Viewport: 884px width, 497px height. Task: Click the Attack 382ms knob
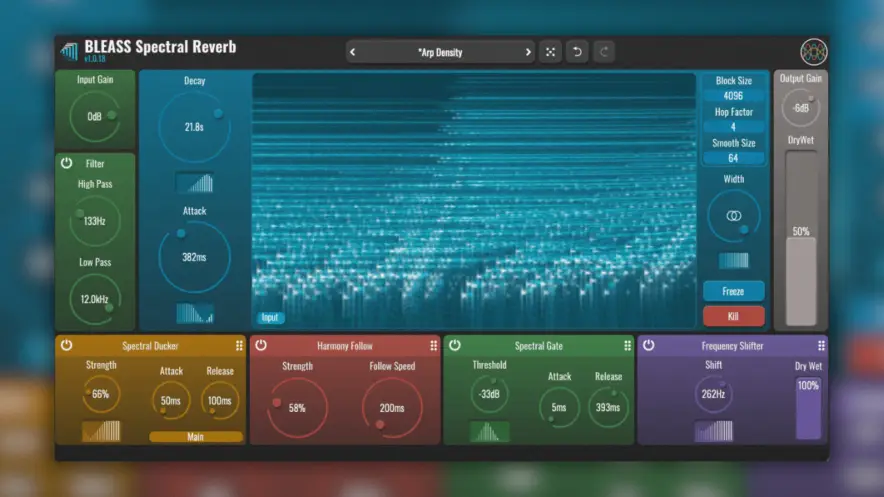[195, 257]
